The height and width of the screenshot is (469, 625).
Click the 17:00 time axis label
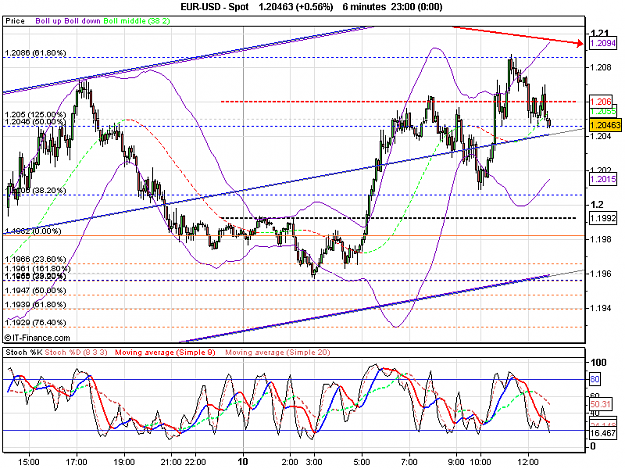pos(77,462)
